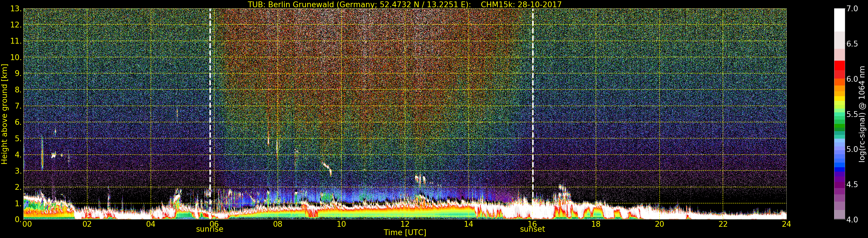The width and height of the screenshot is (868, 238).
Task: Click the '06' tick on the time axis
Action: point(214,224)
